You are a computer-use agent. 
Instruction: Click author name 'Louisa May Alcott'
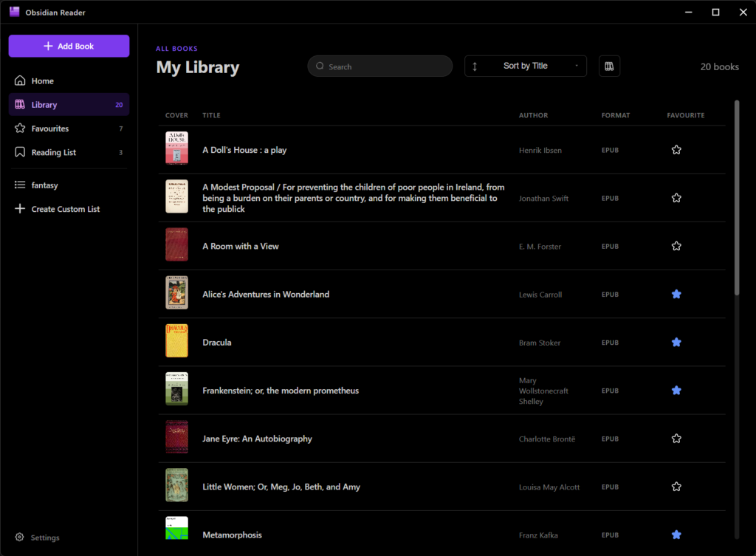pos(549,487)
